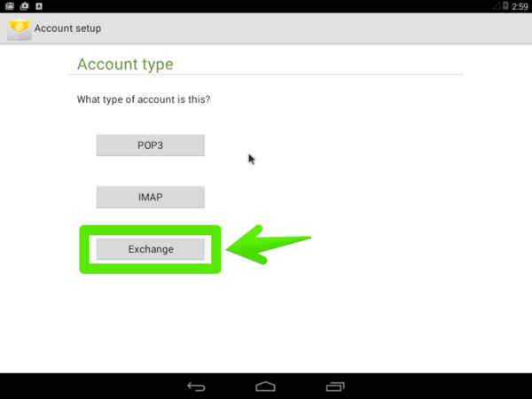Tap the battery icon in status bar
The width and height of the screenshot is (532, 399).
[x=505, y=6]
